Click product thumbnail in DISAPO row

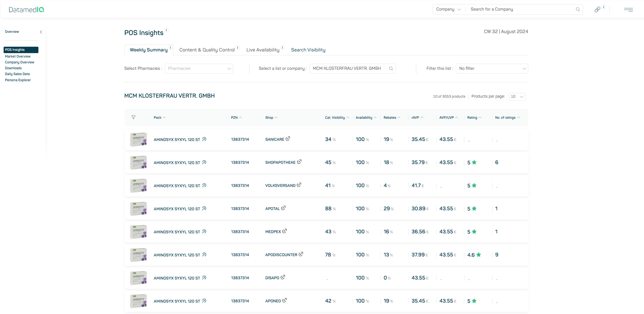click(138, 278)
